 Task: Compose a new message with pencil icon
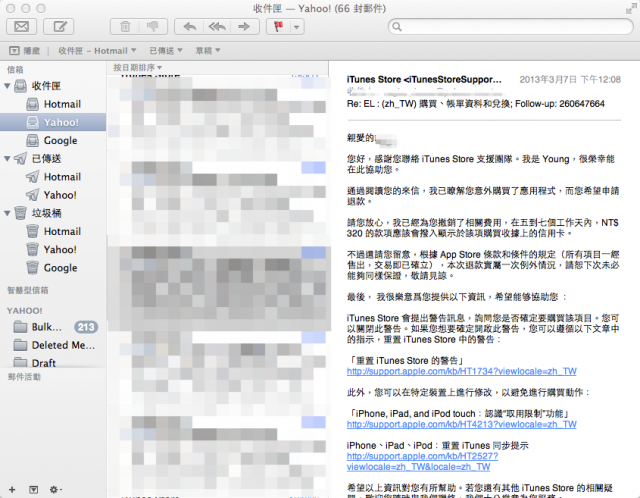(59, 27)
